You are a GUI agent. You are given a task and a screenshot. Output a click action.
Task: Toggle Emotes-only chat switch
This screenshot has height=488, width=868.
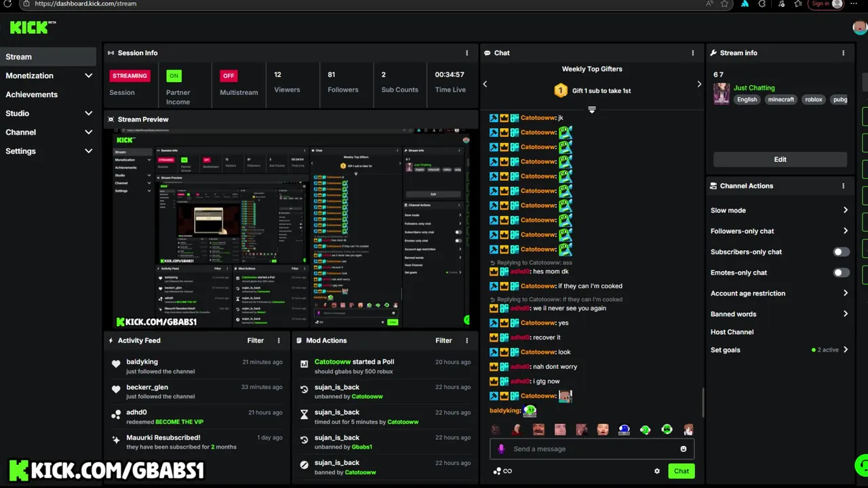[x=840, y=272]
